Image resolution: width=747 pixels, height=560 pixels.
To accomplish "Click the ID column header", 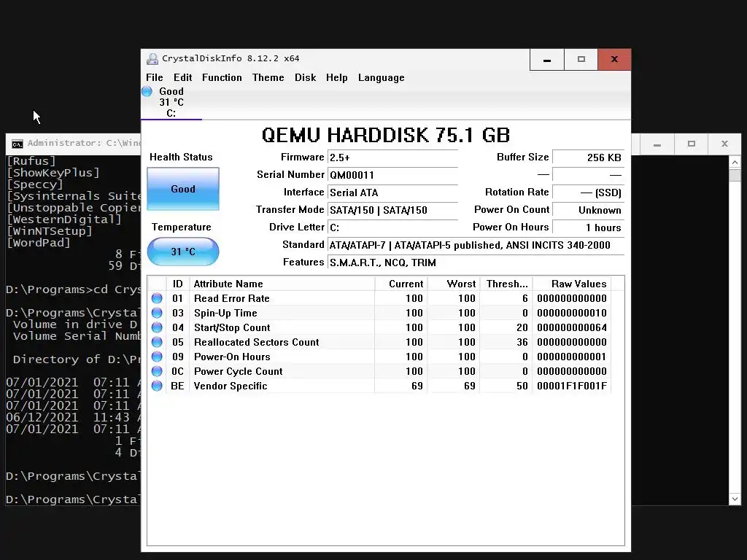I will 178,284.
